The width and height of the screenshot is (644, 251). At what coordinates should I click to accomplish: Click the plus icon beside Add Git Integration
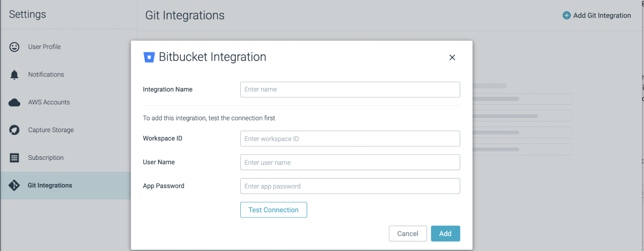(566, 15)
